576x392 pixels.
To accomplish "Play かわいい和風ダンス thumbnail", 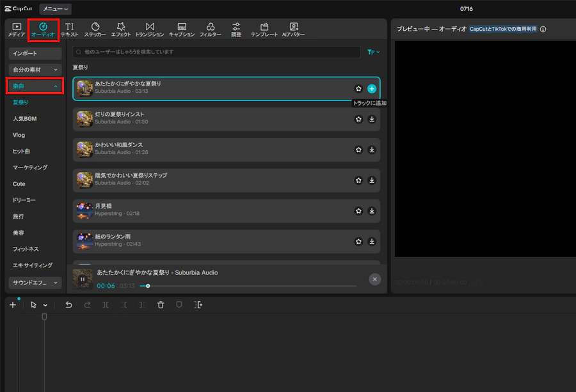I will click(84, 150).
